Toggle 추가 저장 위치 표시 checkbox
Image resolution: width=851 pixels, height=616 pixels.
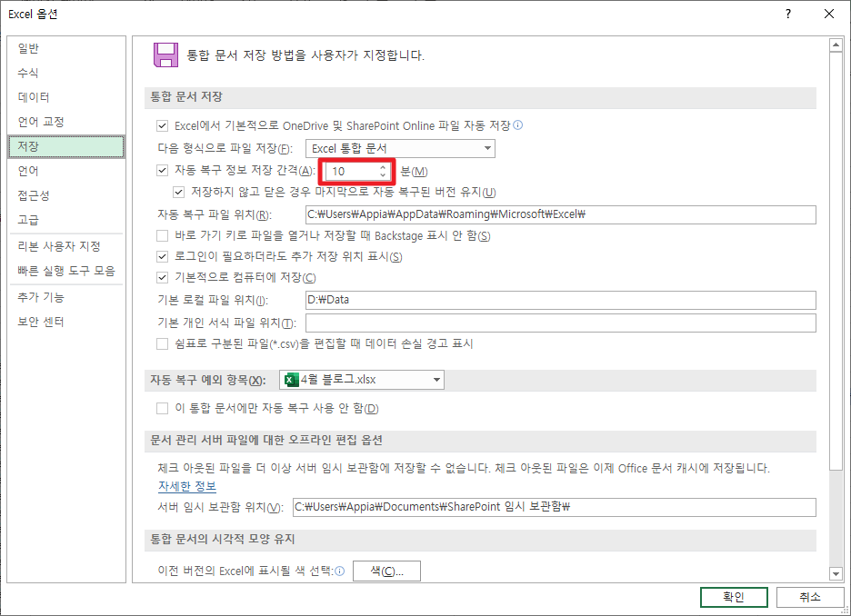[162, 256]
